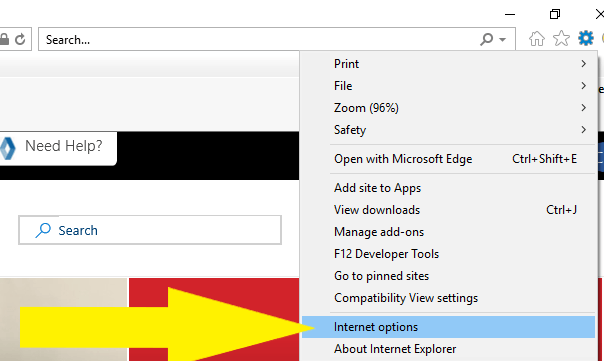Click the blue Tools gear icon
Viewport: 604px width, 361px height.
coord(586,38)
